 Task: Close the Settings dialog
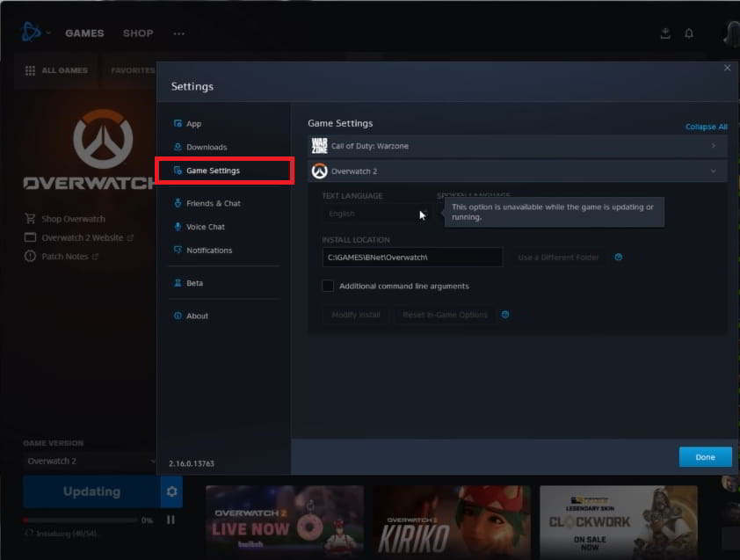(x=728, y=68)
